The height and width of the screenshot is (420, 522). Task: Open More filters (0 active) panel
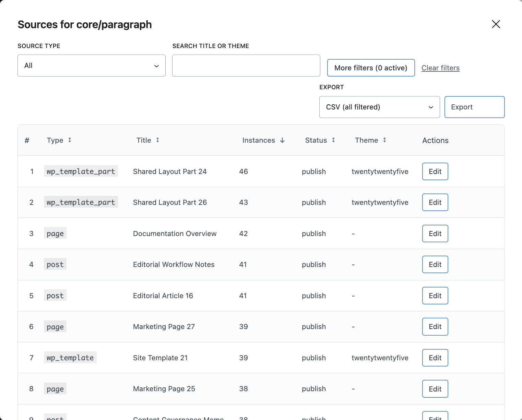click(371, 68)
